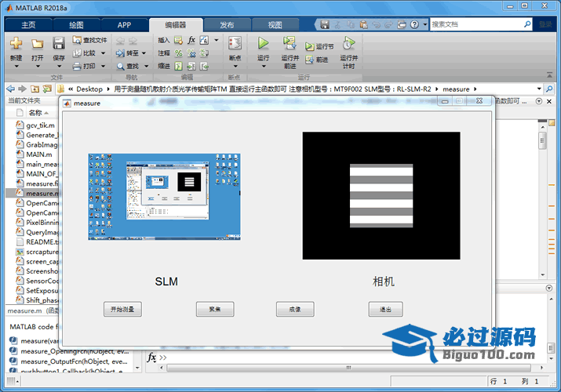This screenshot has height=392, width=561.
Task: Click 开始测量 button in measure window
Action: pyautogui.click(x=122, y=309)
